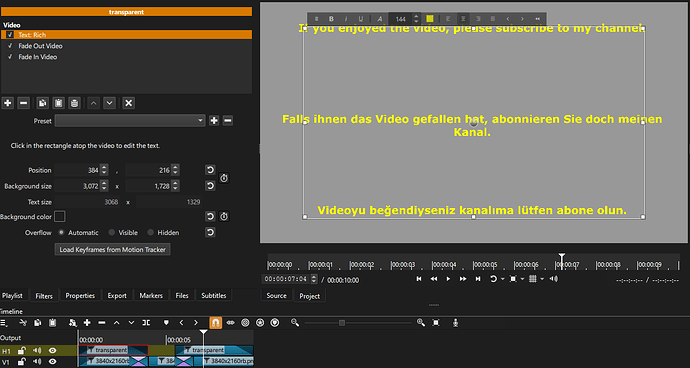Copy the checked filters
Image resolution: width=690 pixels, height=368 pixels.
[x=42, y=103]
